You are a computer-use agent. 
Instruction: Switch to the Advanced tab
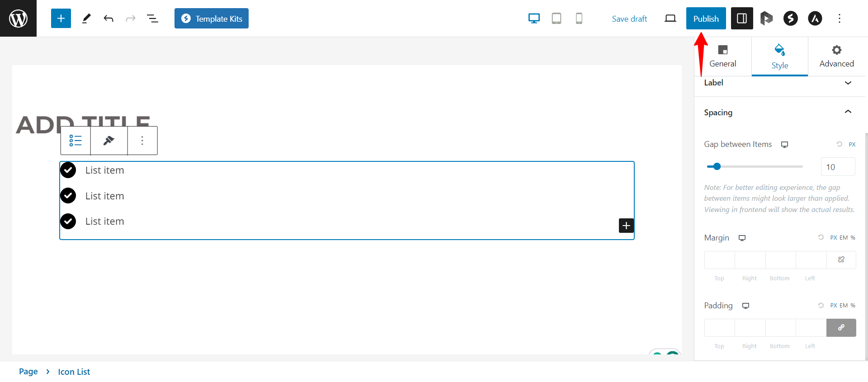pyautogui.click(x=836, y=57)
